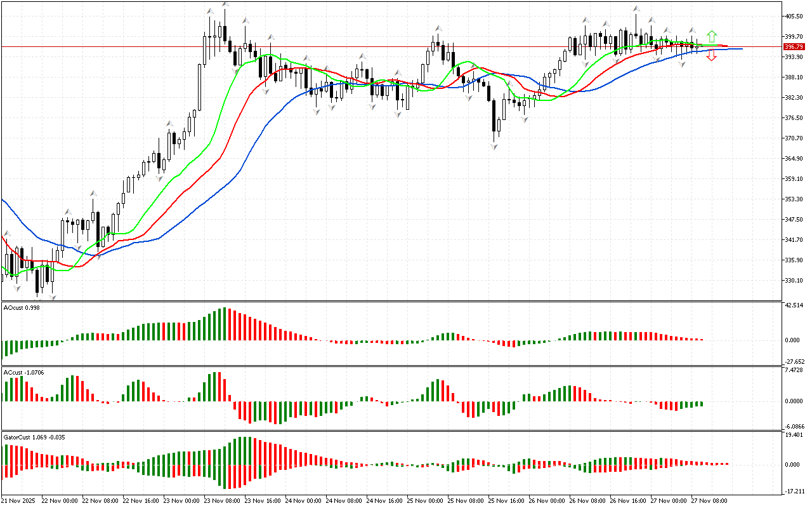
Task: Click the GatorCust 1.069 -0.035 label
Action: pos(34,437)
